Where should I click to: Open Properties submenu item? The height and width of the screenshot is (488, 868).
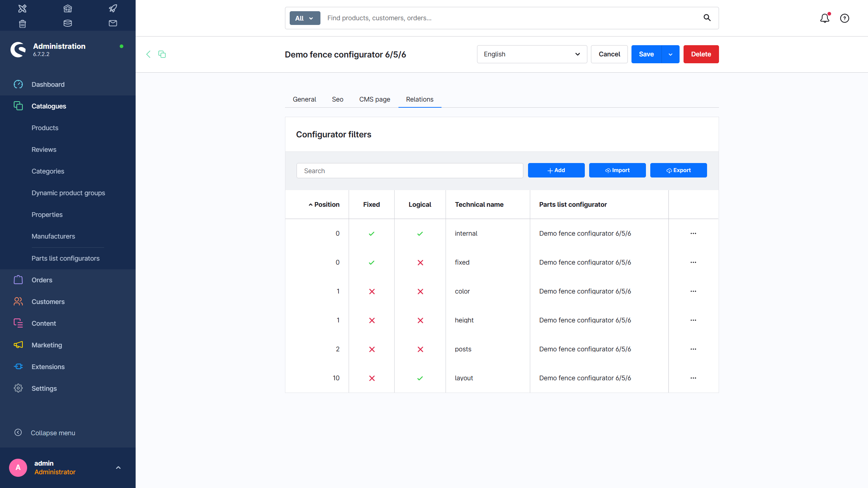point(47,214)
